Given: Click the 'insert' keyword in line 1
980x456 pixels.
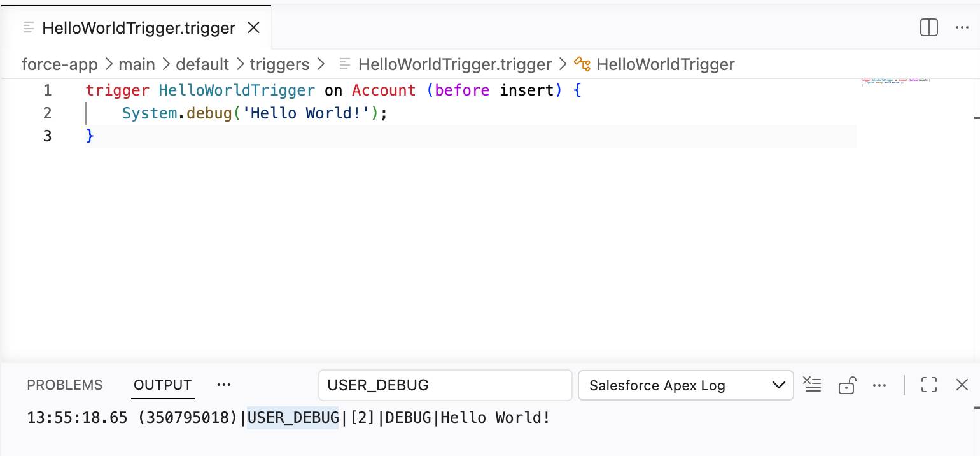Looking at the screenshot, I should (526, 90).
